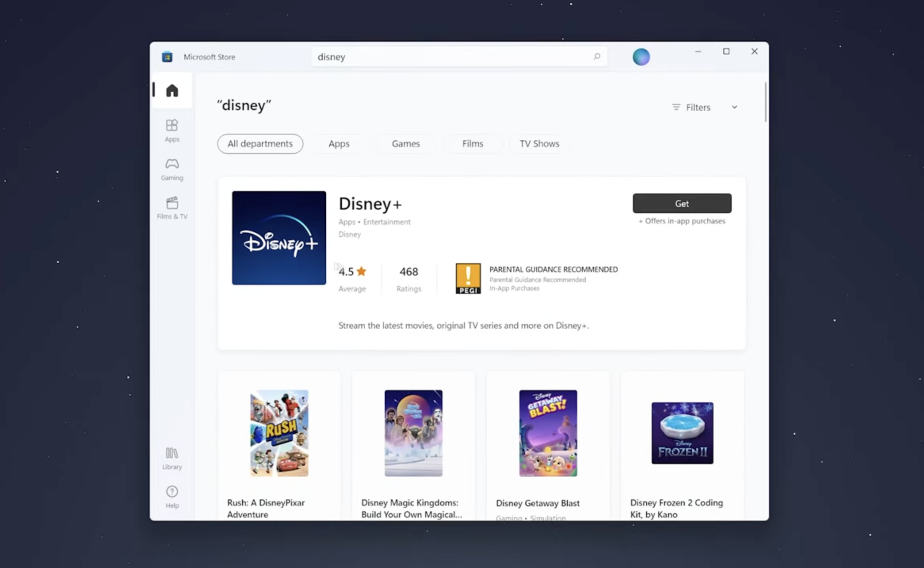Expand the Filters dropdown
This screenshot has height=568, width=924.
[x=698, y=107]
